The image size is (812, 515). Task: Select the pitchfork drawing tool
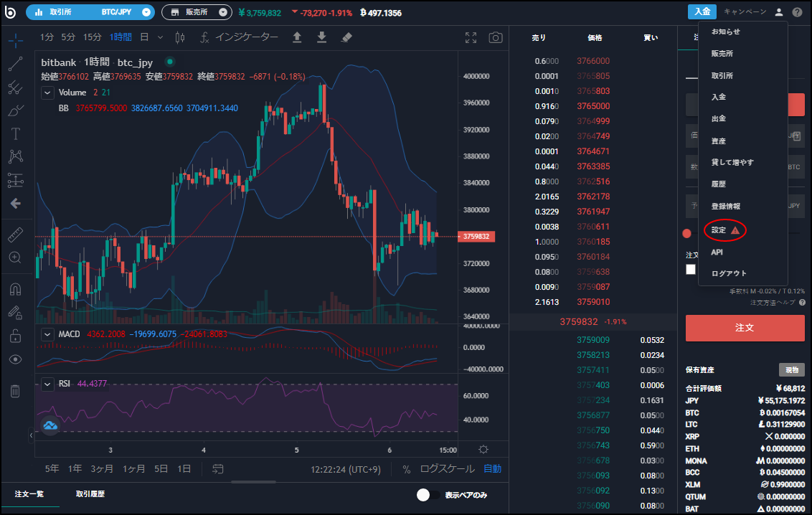[16, 88]
